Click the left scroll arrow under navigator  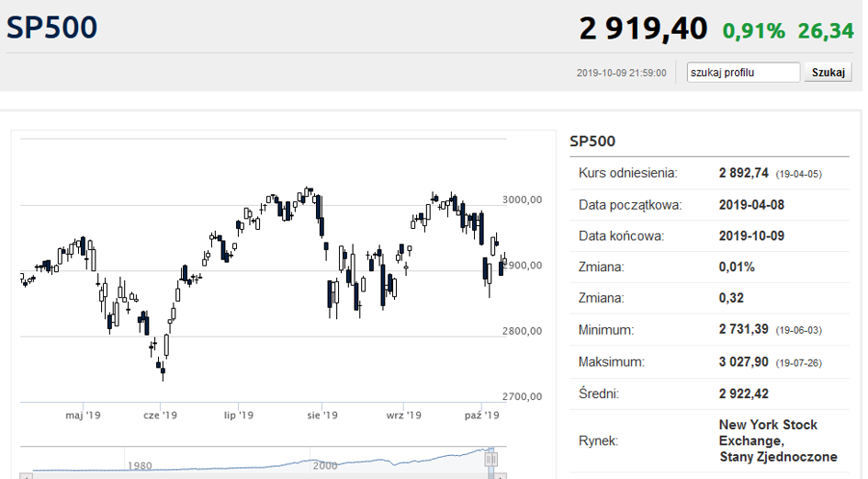(x=27, y=476)
